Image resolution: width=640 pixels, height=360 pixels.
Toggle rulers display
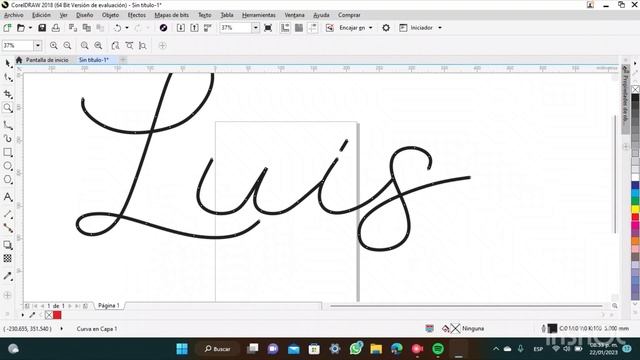point(285,28)
